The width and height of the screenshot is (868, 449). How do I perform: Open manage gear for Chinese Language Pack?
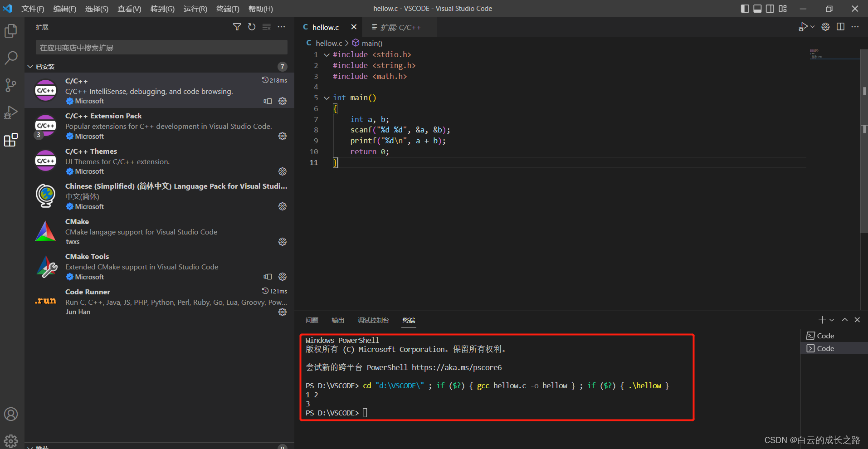283,206
